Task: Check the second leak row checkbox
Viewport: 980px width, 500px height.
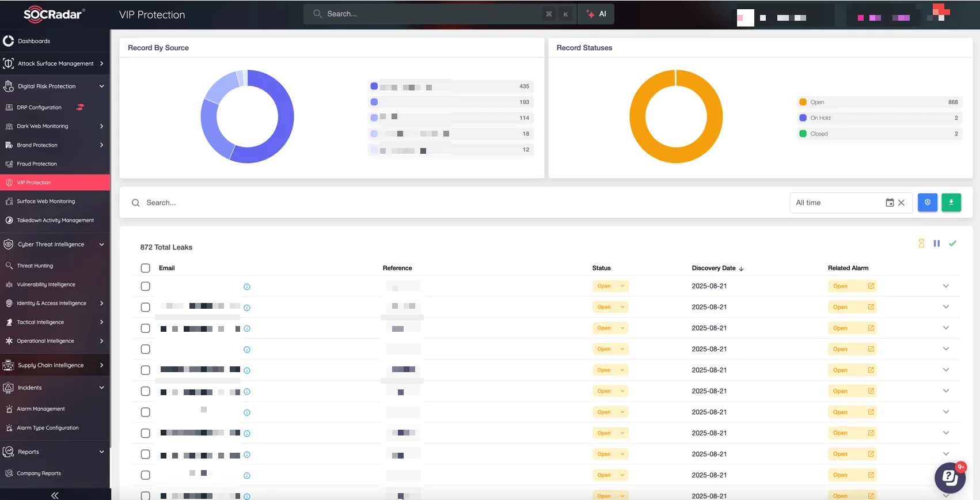Action: [146, 308]
